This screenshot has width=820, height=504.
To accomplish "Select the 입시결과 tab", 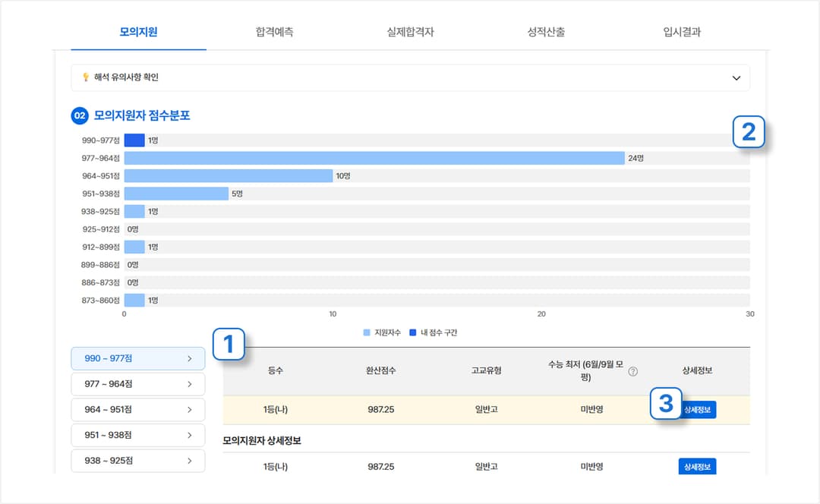I will 682,32.
